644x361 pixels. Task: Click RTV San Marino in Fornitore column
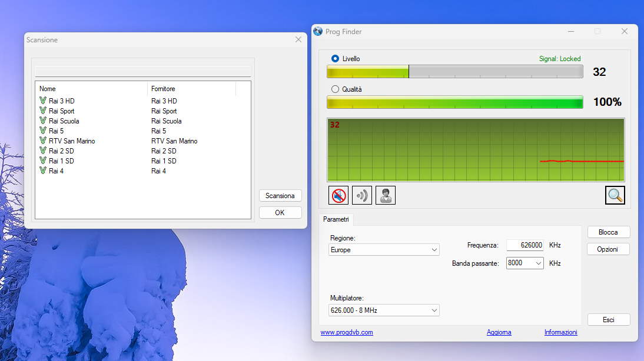coord(174,141)
